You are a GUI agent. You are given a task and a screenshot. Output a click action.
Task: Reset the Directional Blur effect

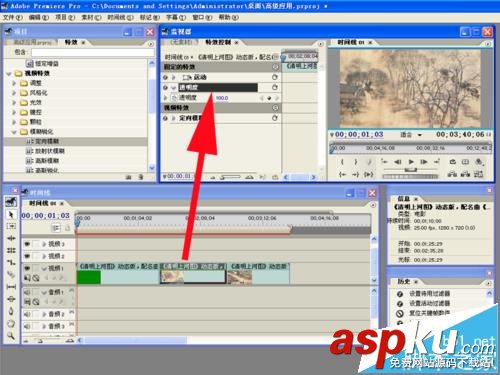[x=275, y=118]
